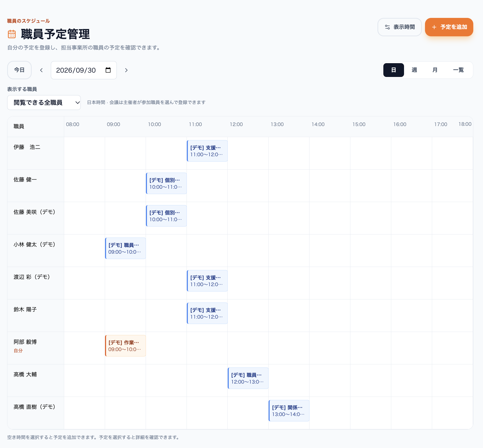Click the 自分 label under 阿部 毅博
The width and height of the screenshot is (483, 448).
click(18, 351)
